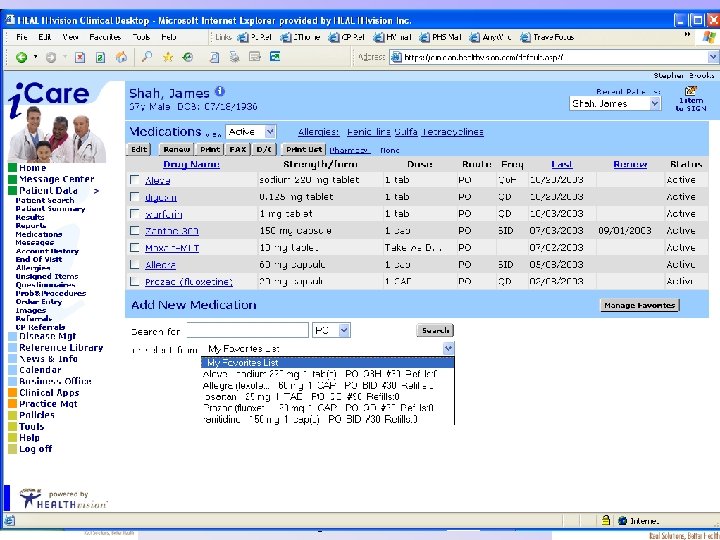Screen dimensions: 720x540
Task: Open the Favorites menu in menu bar
Action: (104, 36)
